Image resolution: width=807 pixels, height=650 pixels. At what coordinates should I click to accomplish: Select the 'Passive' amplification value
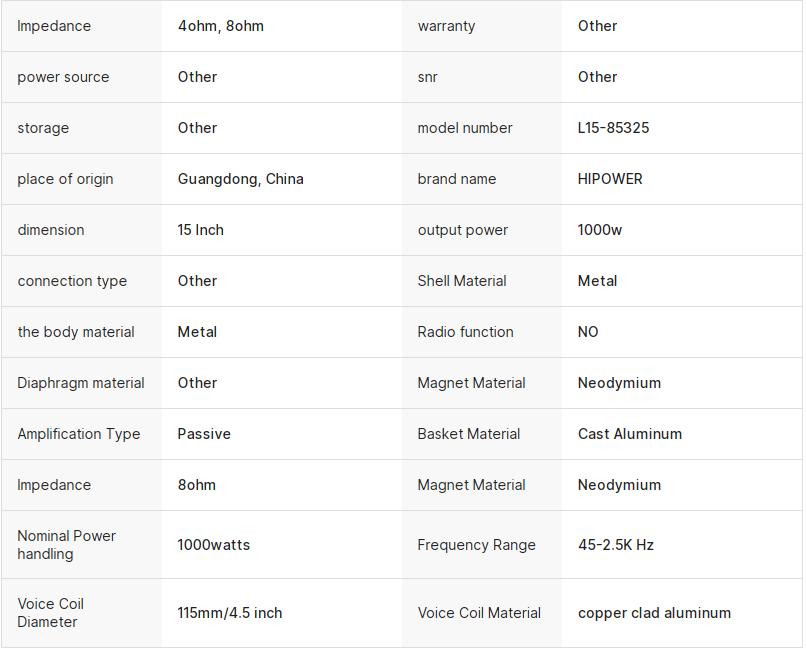tap(204, 433)
